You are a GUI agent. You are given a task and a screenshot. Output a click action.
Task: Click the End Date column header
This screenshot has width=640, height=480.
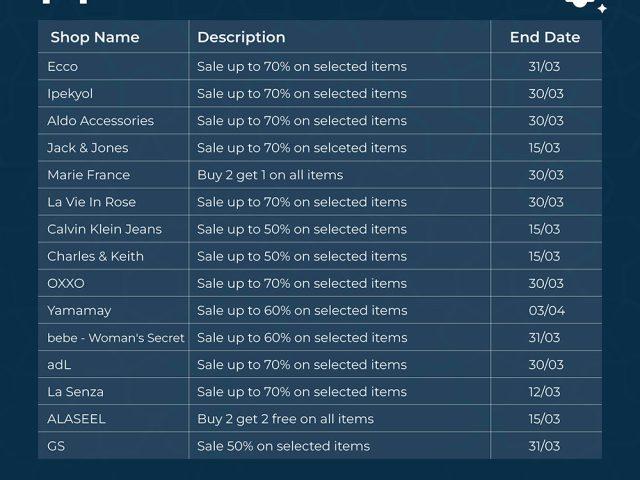point(545,37)
